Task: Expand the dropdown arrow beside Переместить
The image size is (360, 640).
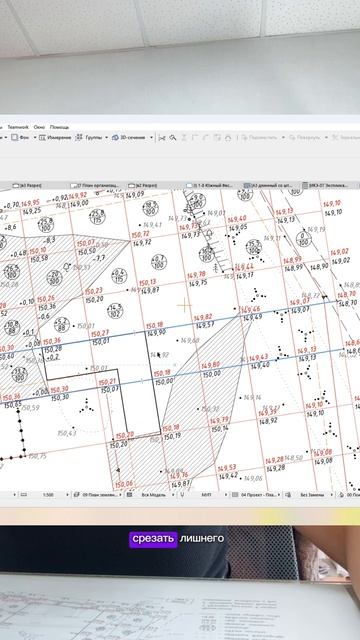Action: coord(283,138)
